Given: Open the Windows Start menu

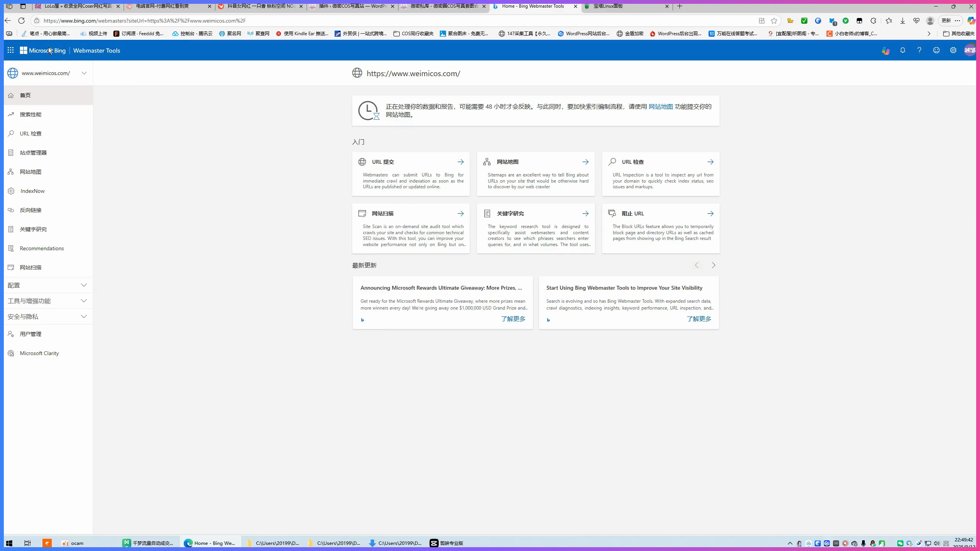Looking at the screenshot, I should [x=9, y=543].
